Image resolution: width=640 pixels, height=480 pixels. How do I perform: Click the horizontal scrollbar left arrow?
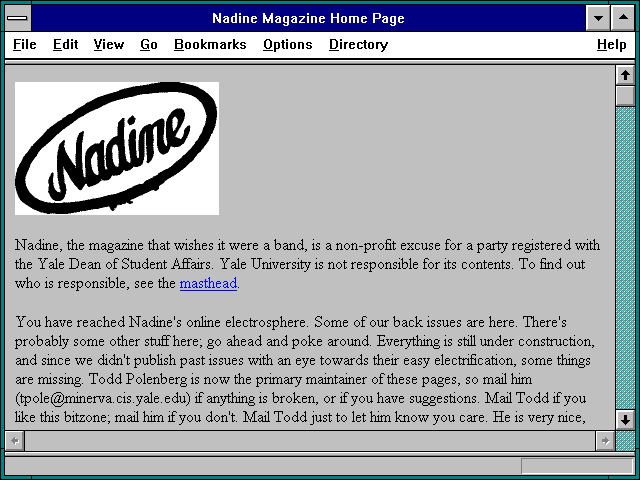click(x=15, y=441)
